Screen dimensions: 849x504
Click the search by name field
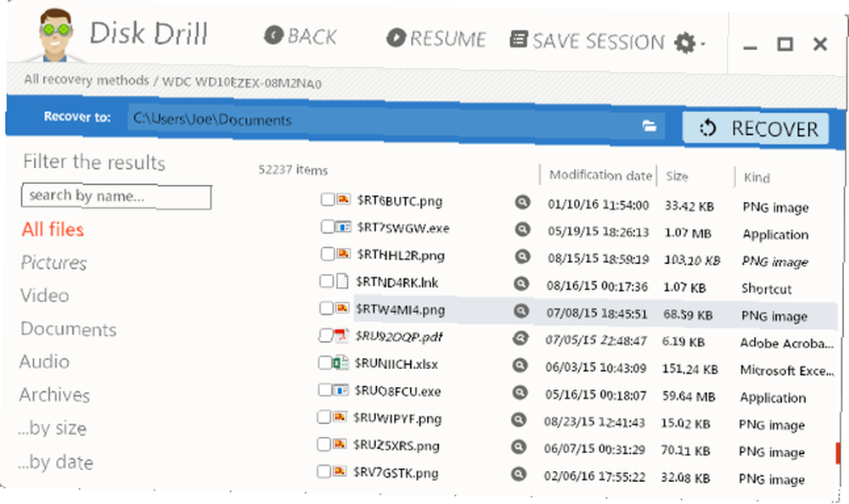(x=116, y=197)
